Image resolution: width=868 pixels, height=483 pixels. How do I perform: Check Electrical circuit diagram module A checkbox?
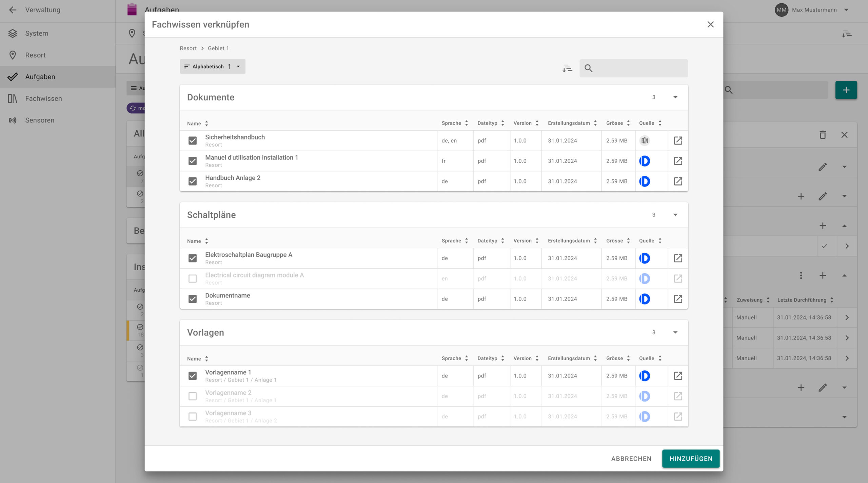(193, 278)
